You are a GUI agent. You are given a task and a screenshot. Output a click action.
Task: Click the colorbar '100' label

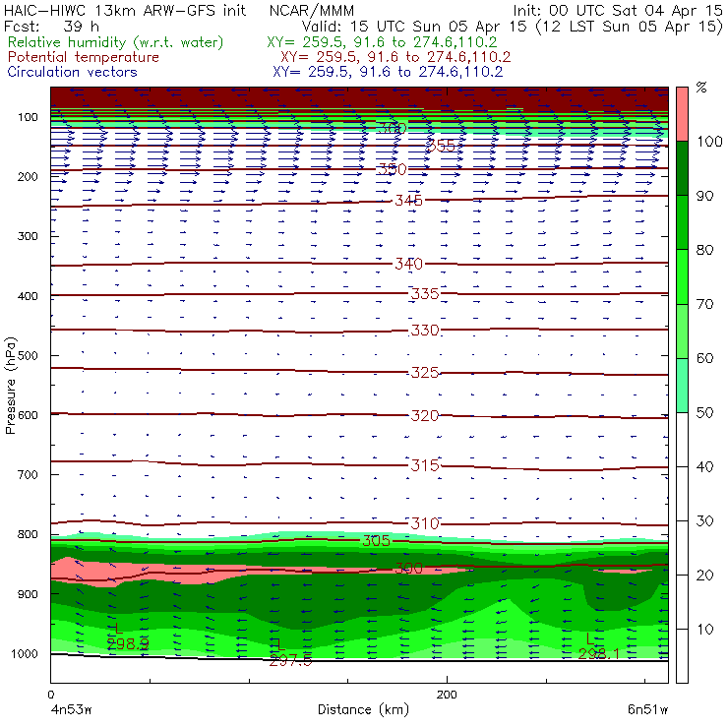pyautogui.click(x=710, y=141)
